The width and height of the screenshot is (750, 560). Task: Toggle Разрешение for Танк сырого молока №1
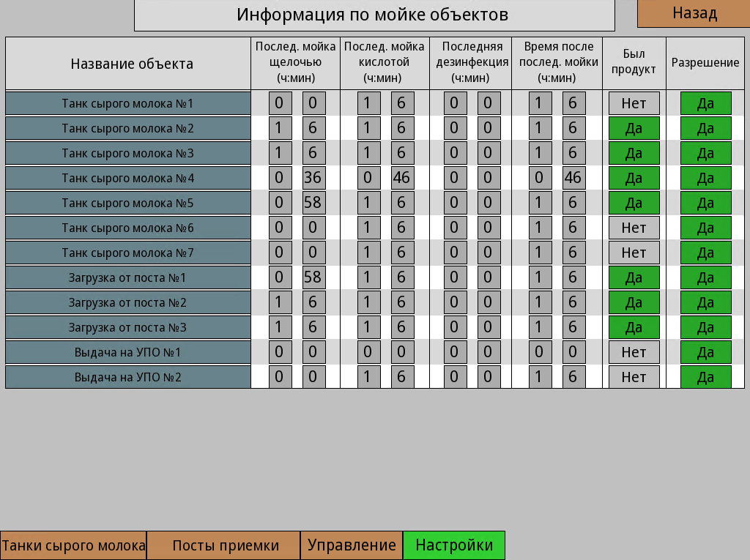point(705,103)
